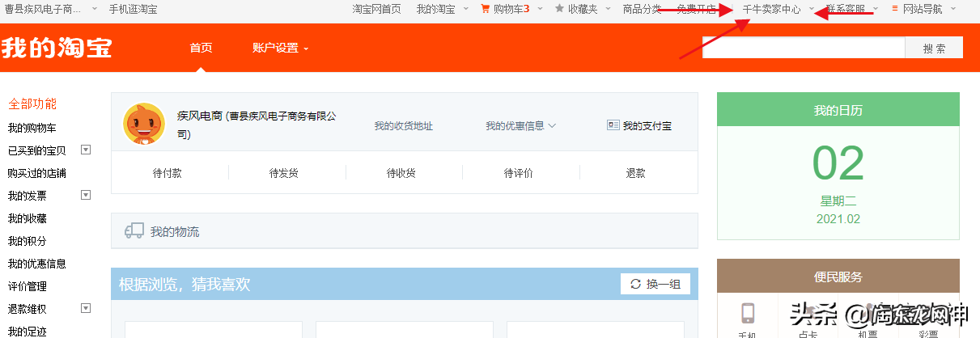Click the logistics truck icon
980x338 pixels.
point(134,231)
